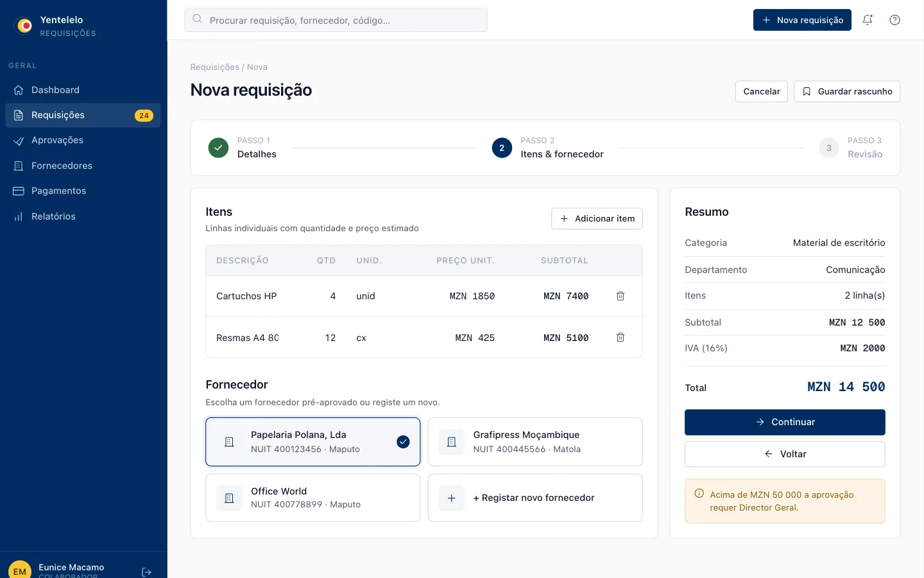Click the logout icon beside Eunice Macamo
This screenshot has width=924, height=578.
pos(146,572)
